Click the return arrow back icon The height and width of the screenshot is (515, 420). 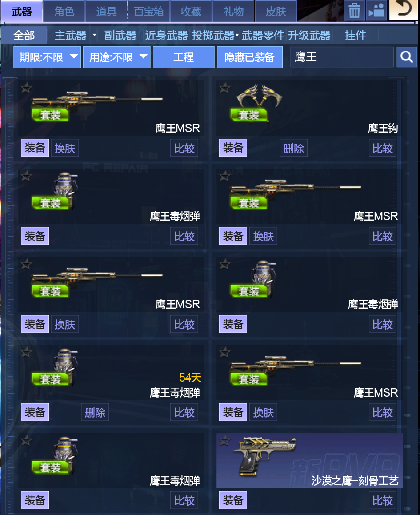(x=403, y=10)
